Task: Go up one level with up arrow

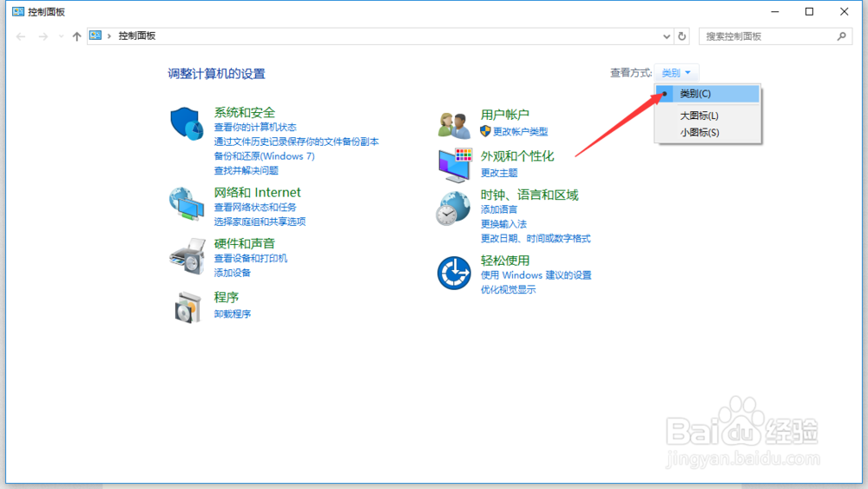Action: [76, 36]
